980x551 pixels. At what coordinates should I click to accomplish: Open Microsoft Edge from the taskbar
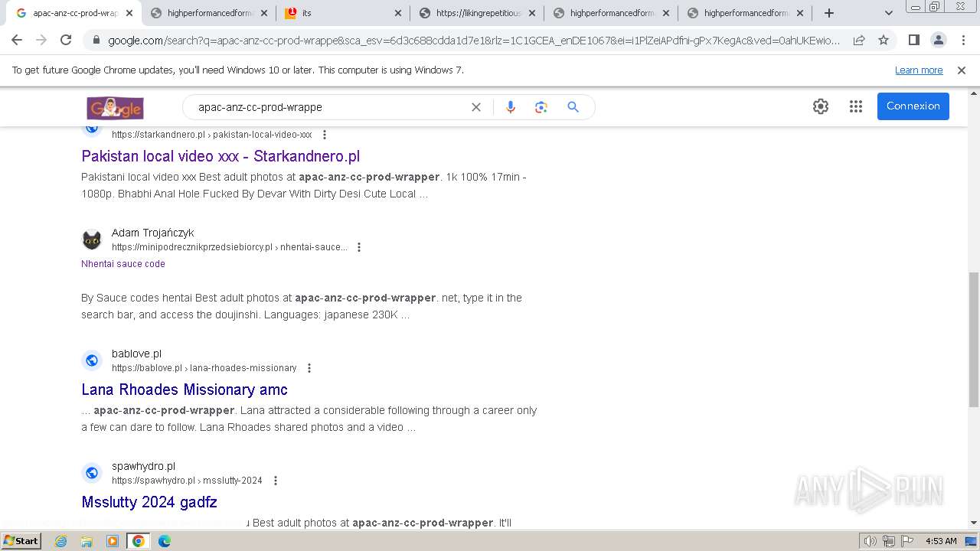click(164, 541)
